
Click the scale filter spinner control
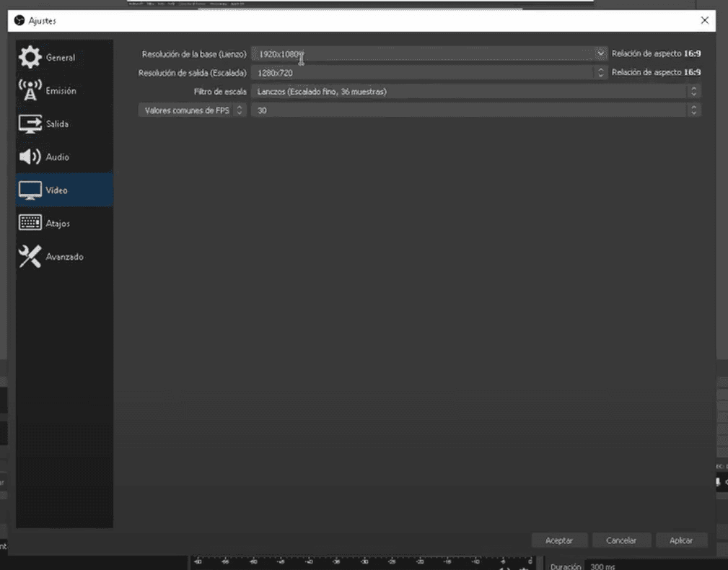(693, 91)
